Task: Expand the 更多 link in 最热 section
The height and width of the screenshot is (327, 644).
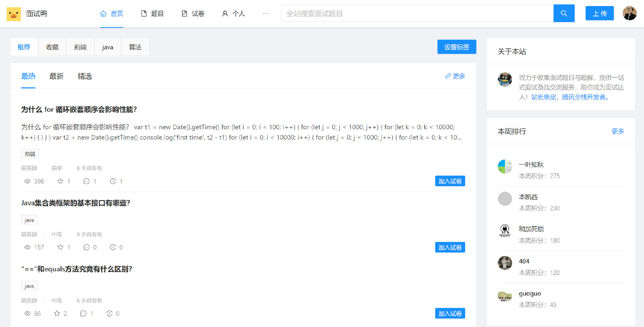Action: (x=456, y=76)
